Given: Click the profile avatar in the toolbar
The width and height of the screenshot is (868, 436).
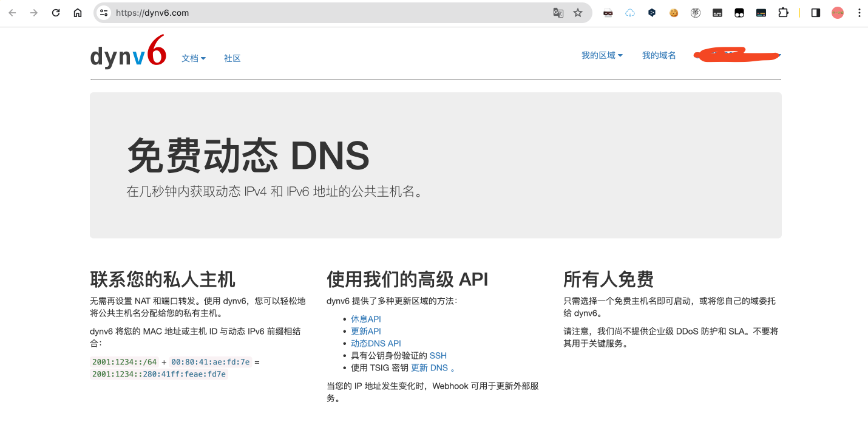Looking at the screenshot, I should point(837,12).
